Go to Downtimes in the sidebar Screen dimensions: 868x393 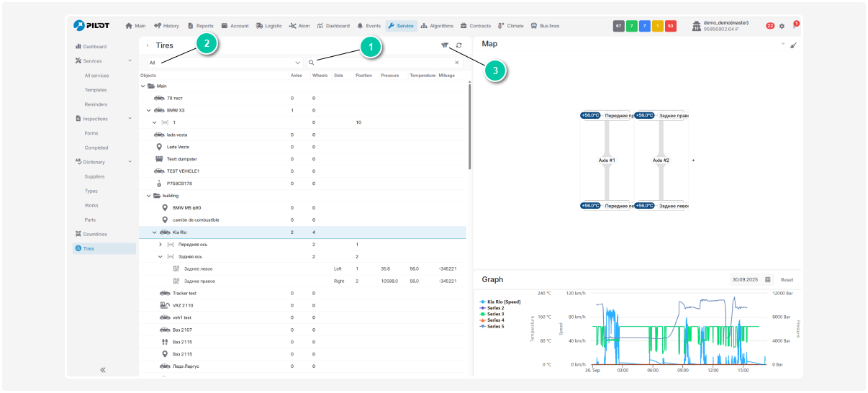[x=94, y=234]
